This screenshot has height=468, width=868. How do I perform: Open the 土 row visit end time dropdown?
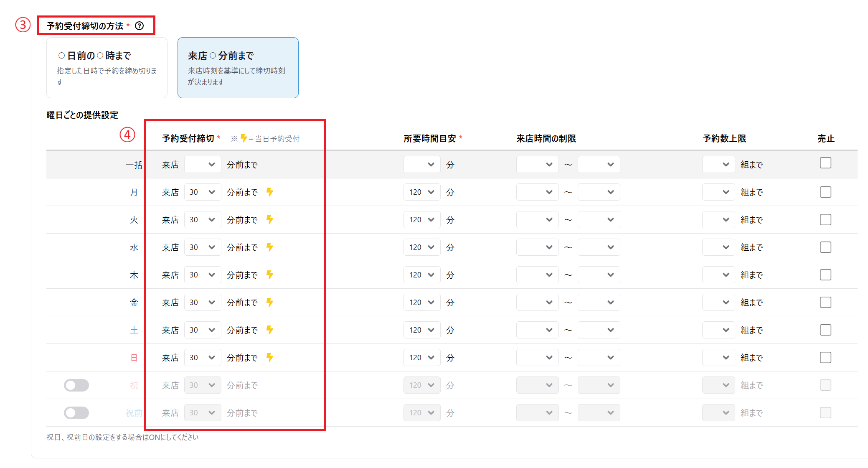[x=599, y=330]
